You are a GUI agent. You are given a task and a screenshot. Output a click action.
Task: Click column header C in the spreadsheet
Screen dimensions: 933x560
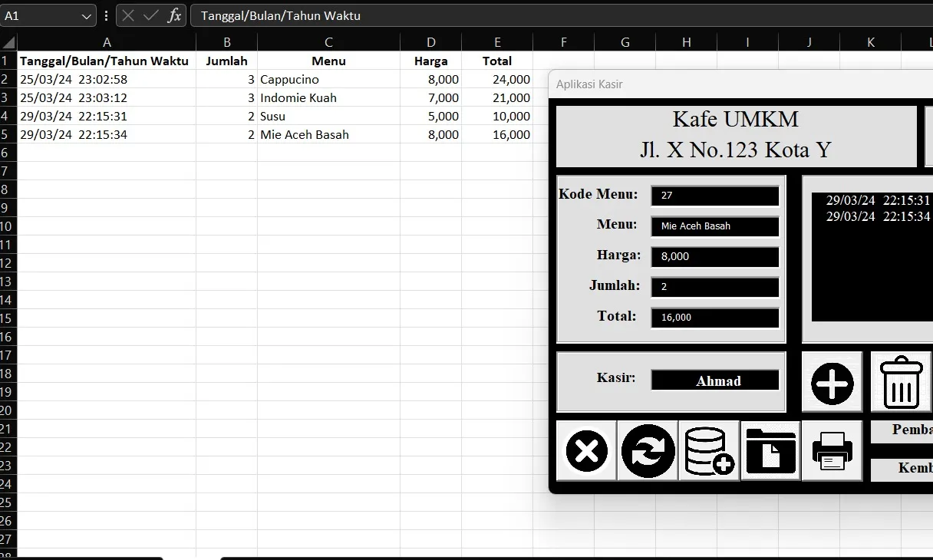click(x=328, y=41)
